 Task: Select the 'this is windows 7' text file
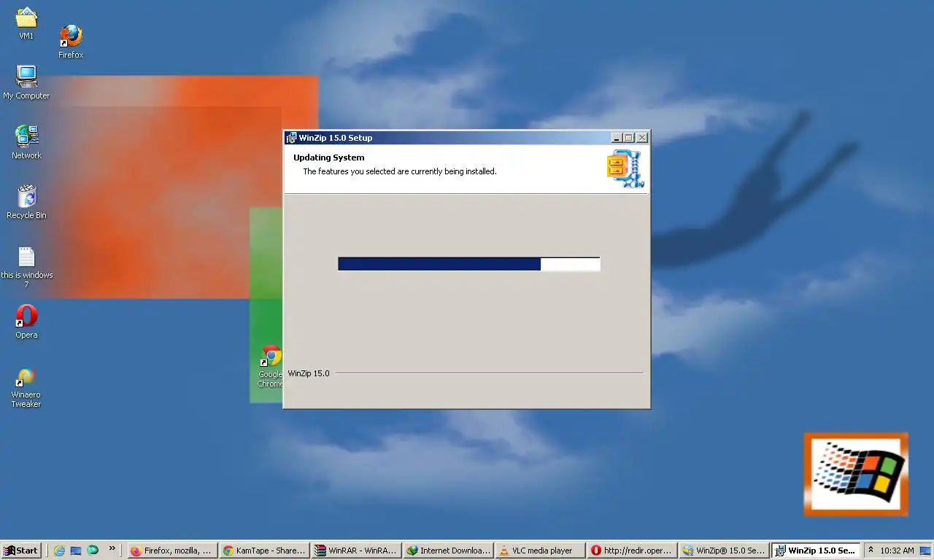click(26, 267)
